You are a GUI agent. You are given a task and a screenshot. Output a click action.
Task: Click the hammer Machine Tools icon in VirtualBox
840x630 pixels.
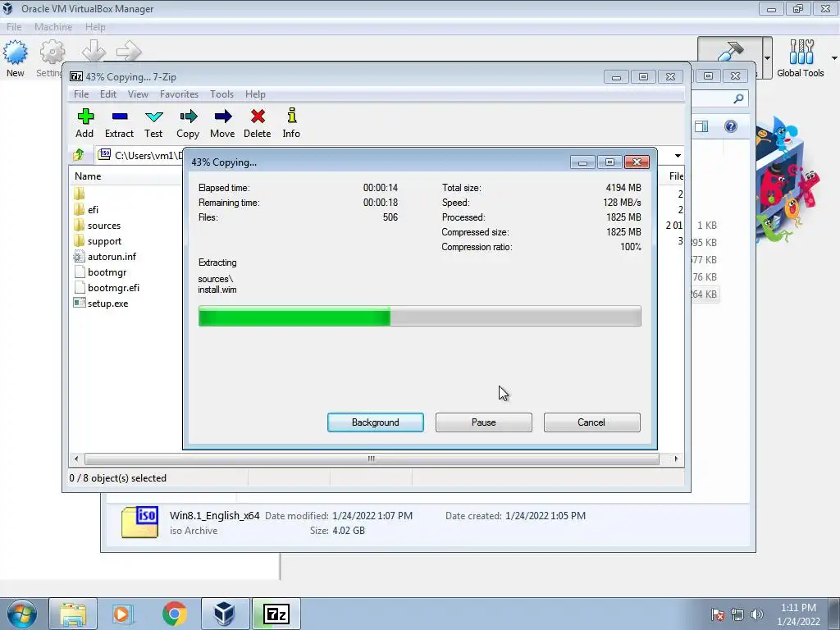[x=730, y=52]
